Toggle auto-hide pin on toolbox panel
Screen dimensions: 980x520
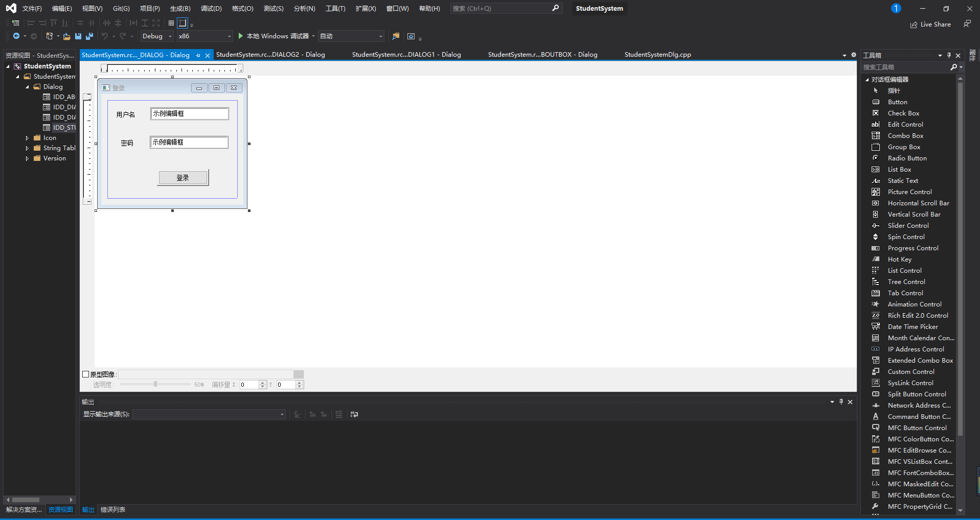coord(949,55)
